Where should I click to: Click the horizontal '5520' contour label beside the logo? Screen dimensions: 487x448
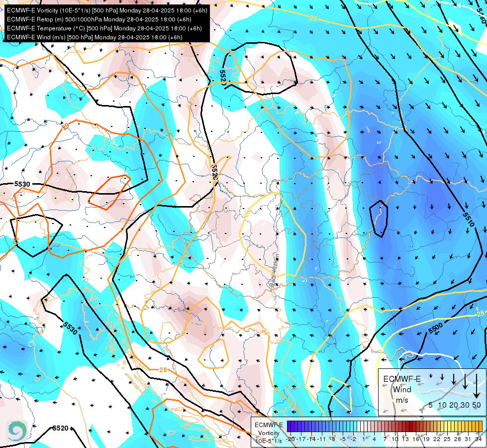pyautogui.click(x=60, y=428)
